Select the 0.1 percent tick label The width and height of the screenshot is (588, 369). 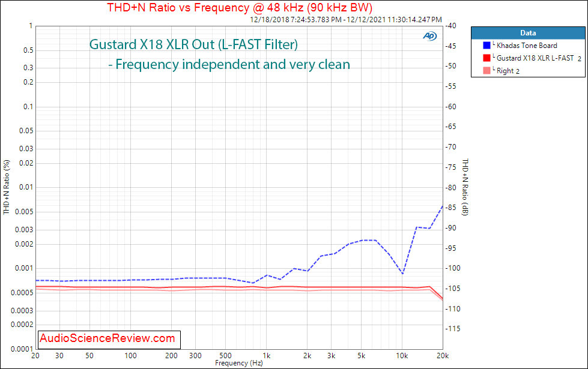(x=28, y=107)
